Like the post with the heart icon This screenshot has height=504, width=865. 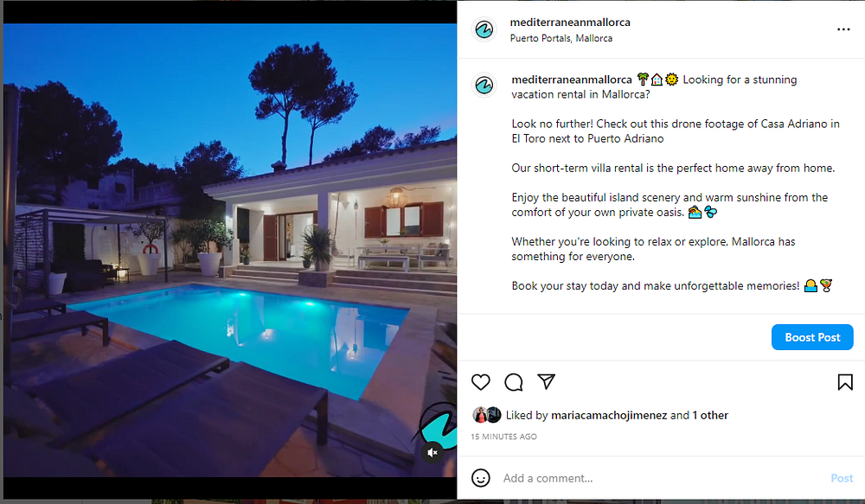coord(480,381)
